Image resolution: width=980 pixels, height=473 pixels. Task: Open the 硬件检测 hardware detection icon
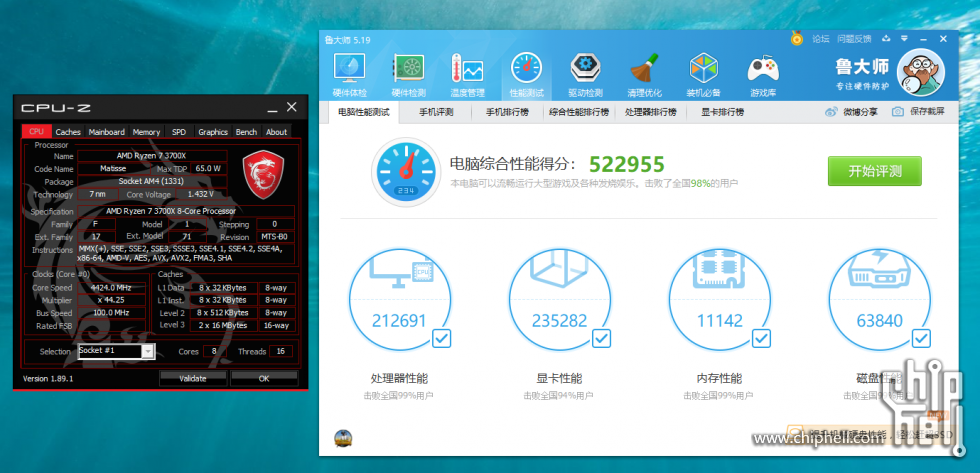(408, 74)
